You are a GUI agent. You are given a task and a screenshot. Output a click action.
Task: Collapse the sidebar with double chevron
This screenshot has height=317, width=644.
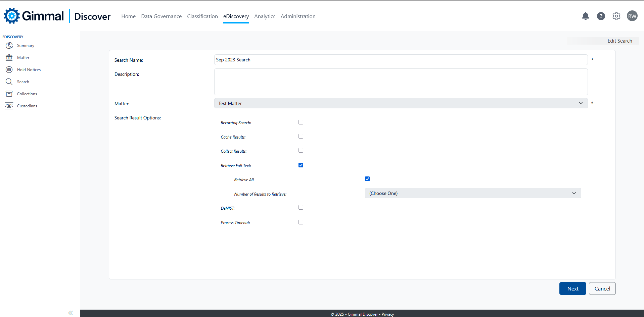[71, 313]
